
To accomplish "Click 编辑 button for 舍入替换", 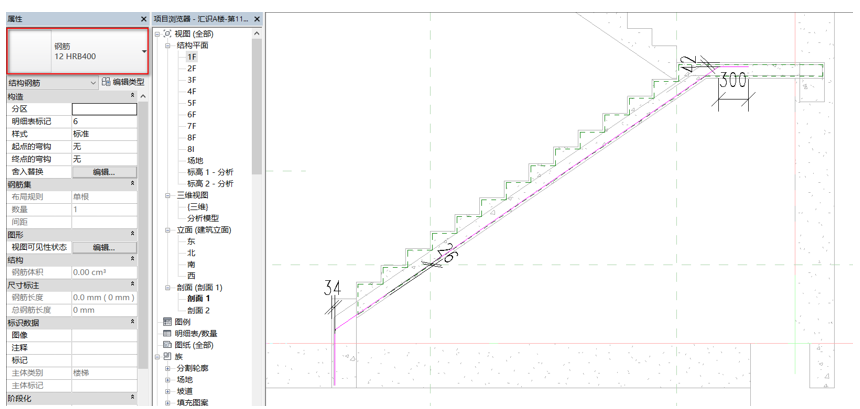I will [103, 172].
